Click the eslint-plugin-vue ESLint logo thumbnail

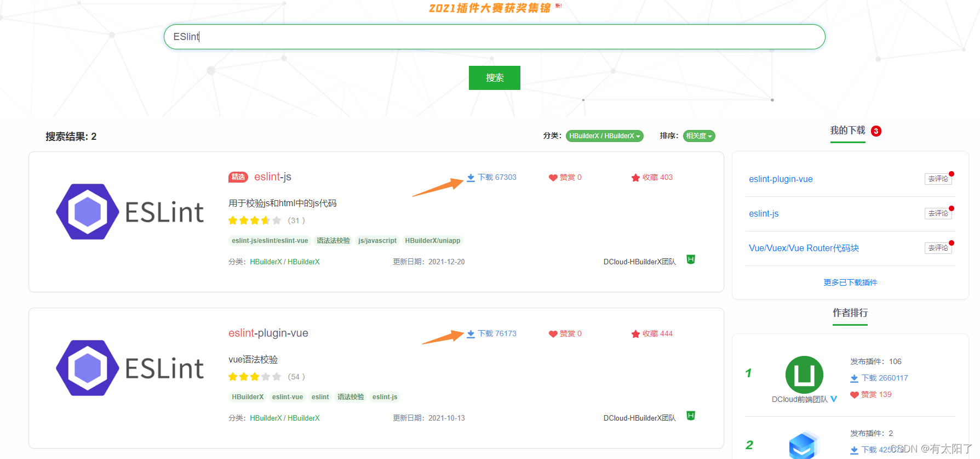[x=130, y=368]
